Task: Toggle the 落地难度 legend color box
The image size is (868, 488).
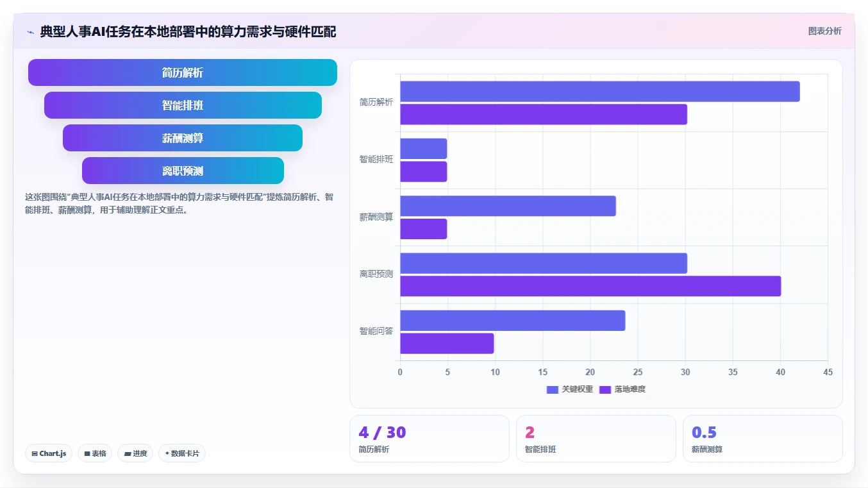Action: pyautogui.click(x=605, y=389)
